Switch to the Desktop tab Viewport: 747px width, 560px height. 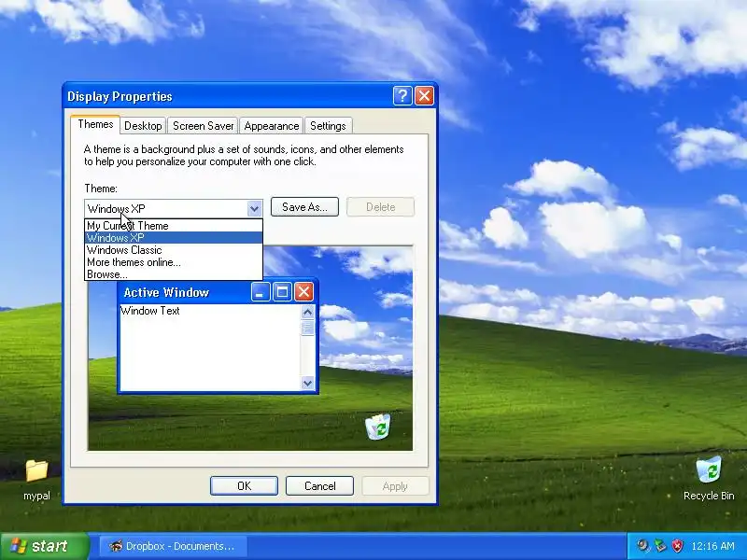[143, 126]
